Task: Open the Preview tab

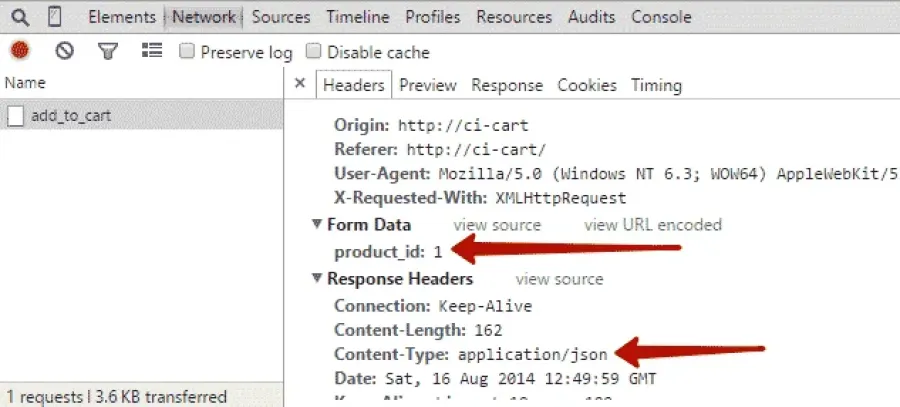Action: tap(428, 86)
